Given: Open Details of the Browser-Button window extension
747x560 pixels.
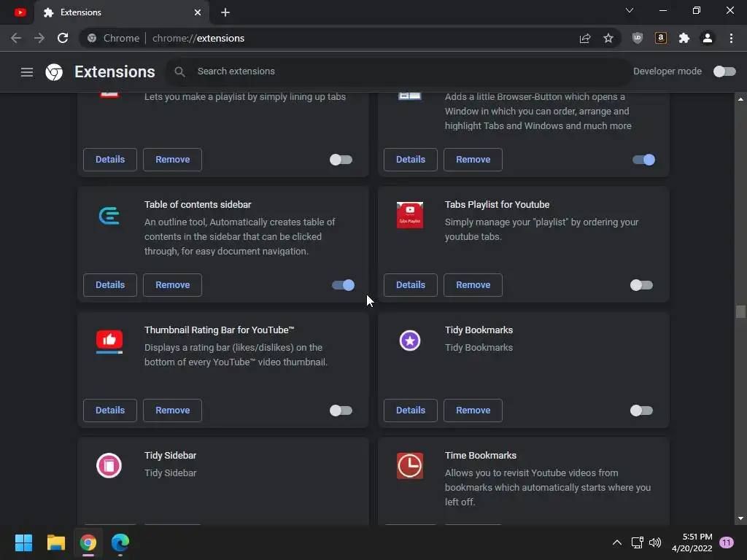Looking at the screenshot, I should pos(411,160).
